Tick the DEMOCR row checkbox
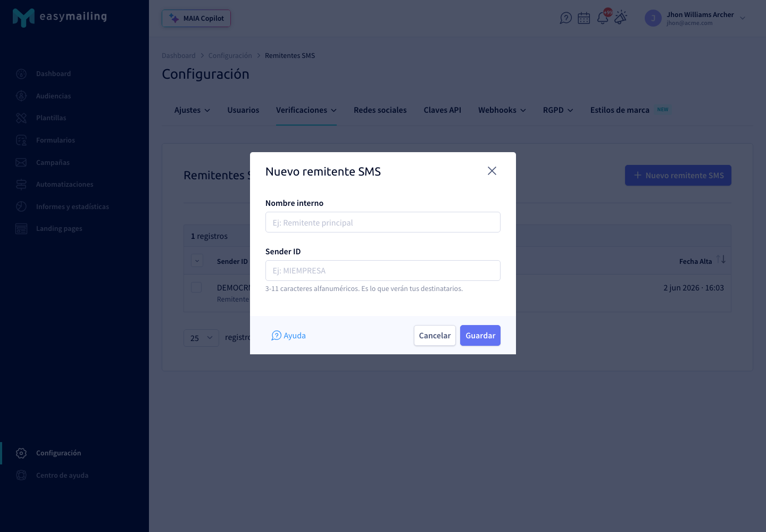The height and width of the screenshot is (532, 766). click(196, 287)
